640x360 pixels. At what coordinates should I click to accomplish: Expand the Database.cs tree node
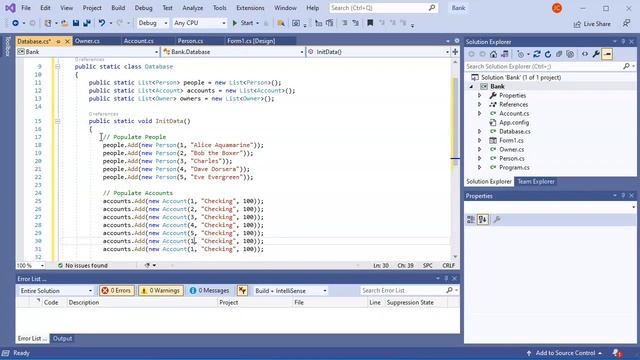point(480,131)
